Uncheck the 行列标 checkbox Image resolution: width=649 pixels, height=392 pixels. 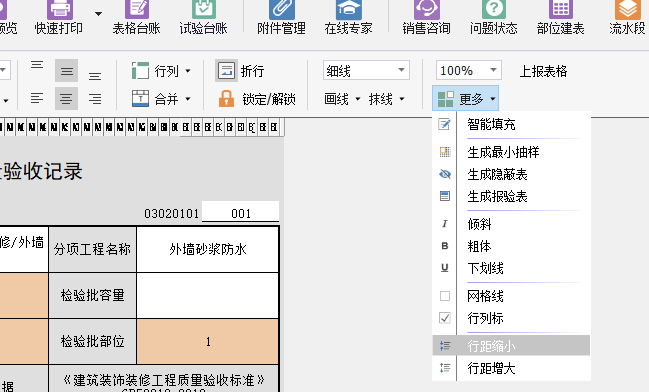point(445,318)
